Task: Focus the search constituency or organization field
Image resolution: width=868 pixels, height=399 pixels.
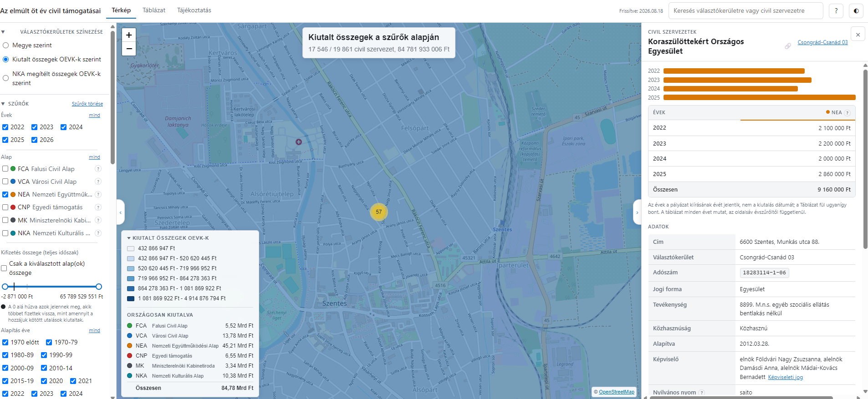Action: [745, 11]
